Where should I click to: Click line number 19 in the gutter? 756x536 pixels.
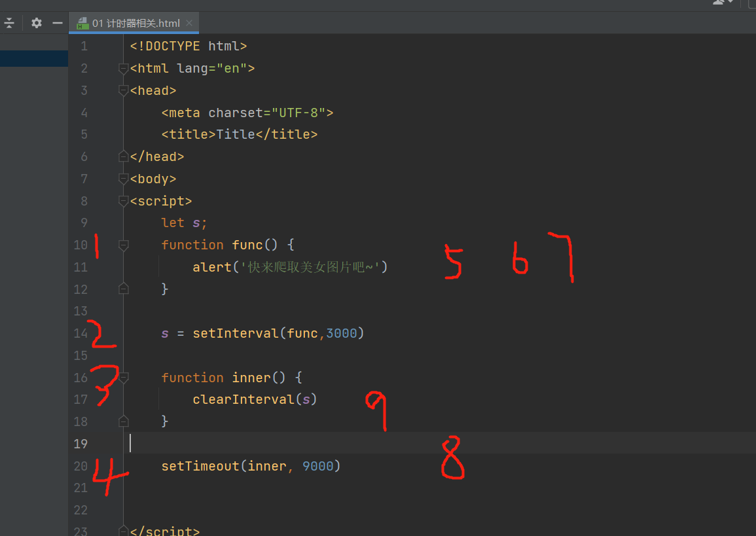coord(81,444)
